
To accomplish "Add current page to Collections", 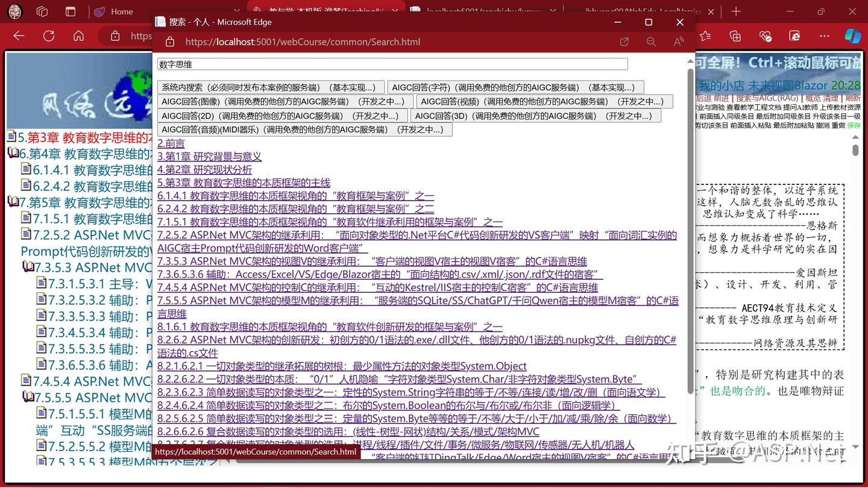I will [735, 36].
